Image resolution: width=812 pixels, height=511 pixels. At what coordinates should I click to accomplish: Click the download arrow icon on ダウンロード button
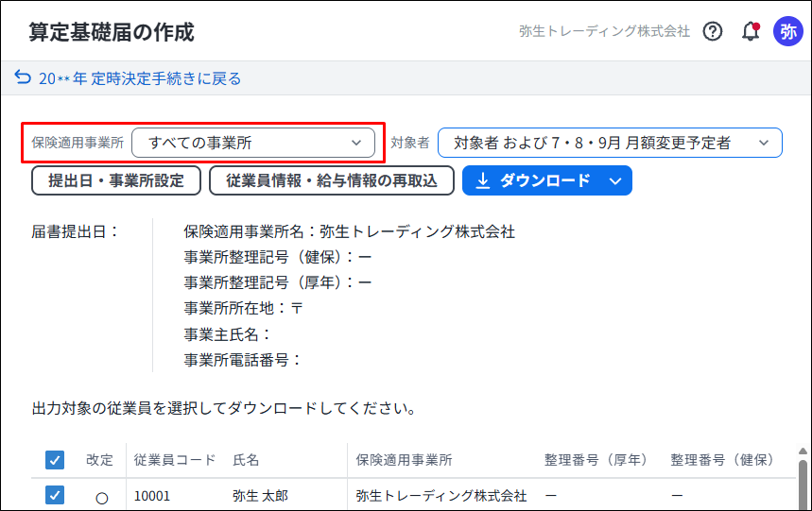pos(483,180)
